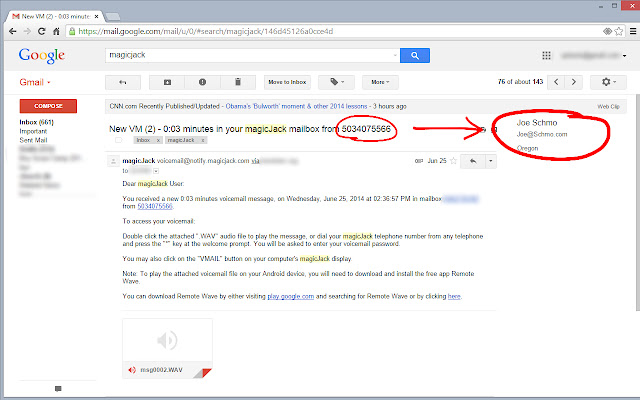The width and height of the screenshot is (640, 400).
Task: Open the browser home page icon
Action: 56,31
